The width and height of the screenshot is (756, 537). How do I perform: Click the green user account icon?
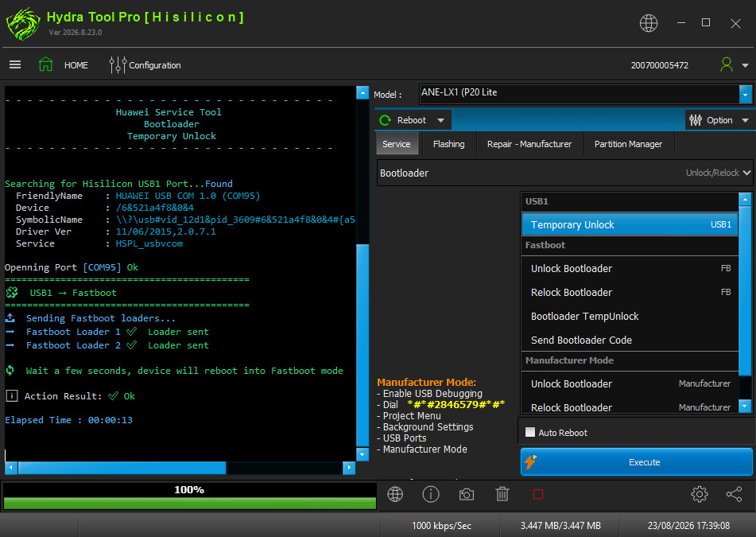tap(726, 64)
